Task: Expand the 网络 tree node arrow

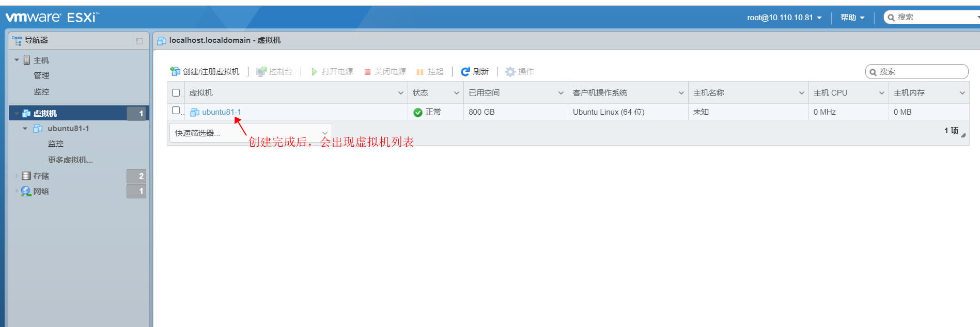Action: coord(17,191)
